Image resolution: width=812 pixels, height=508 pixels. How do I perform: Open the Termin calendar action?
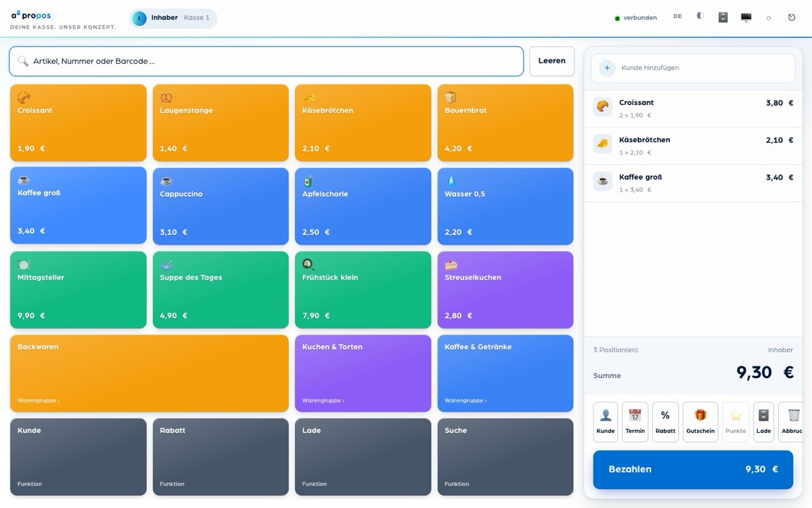tap(635, 422)
